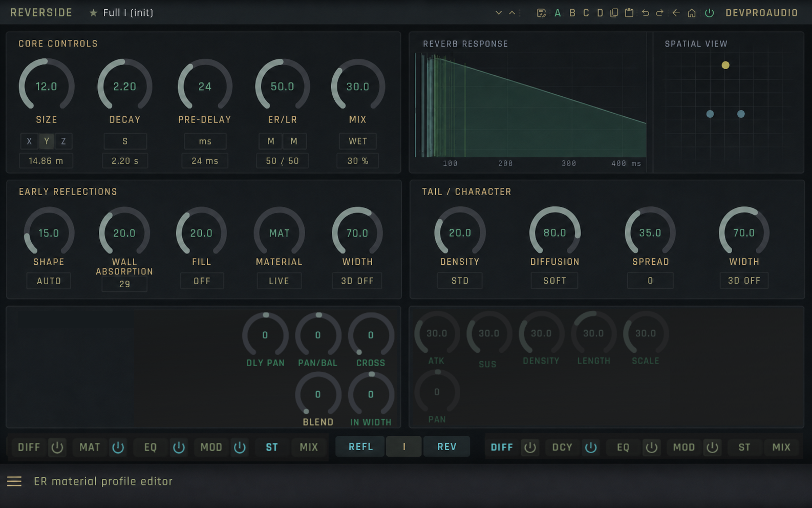Click the copy state icon
Screen dimensions: 812x508
point(614,13)
